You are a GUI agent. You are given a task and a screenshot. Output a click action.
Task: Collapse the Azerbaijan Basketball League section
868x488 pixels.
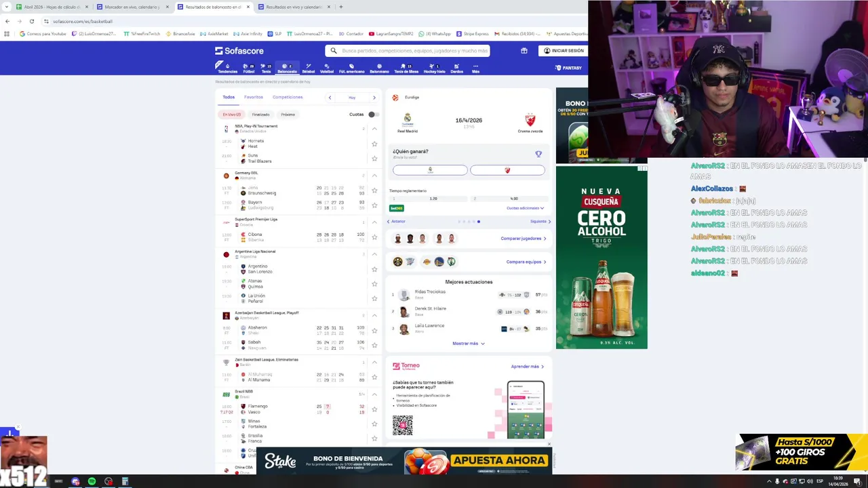(x=374, y=315)
